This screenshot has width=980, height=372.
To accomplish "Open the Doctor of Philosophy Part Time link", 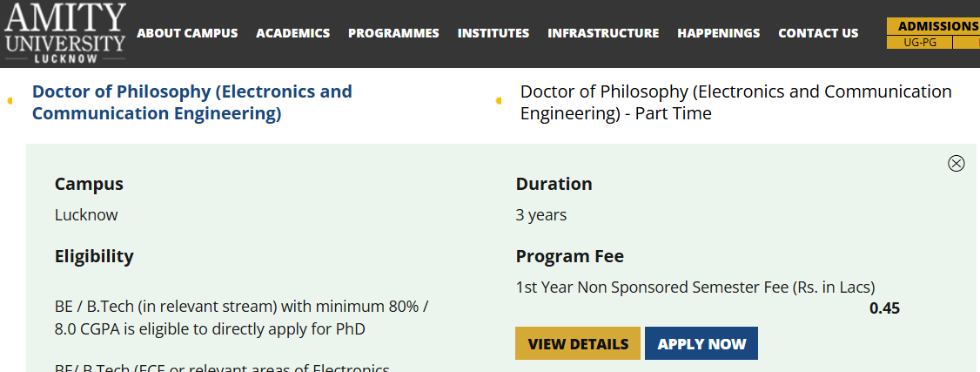I will [735, 103].
